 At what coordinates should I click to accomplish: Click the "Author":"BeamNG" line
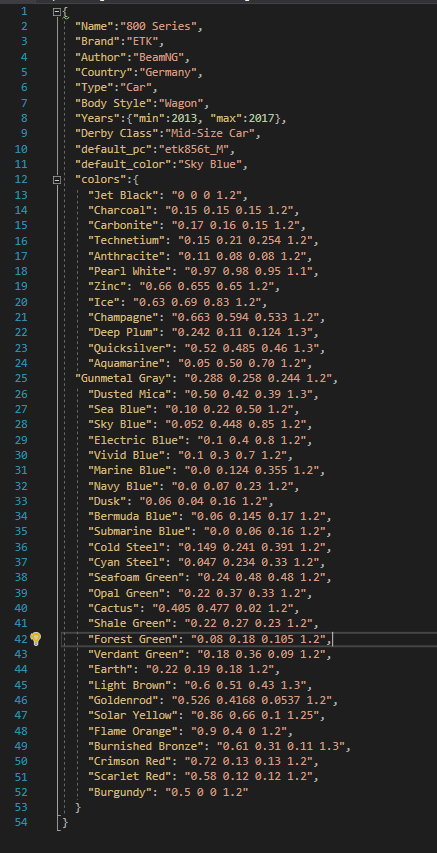[x=132, y=57]
